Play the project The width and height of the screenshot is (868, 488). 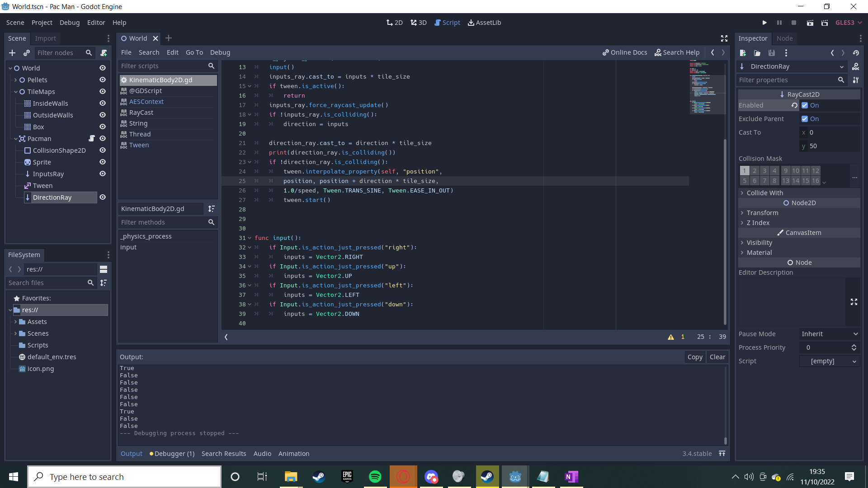pyautogui.click(x=764, y=23)
